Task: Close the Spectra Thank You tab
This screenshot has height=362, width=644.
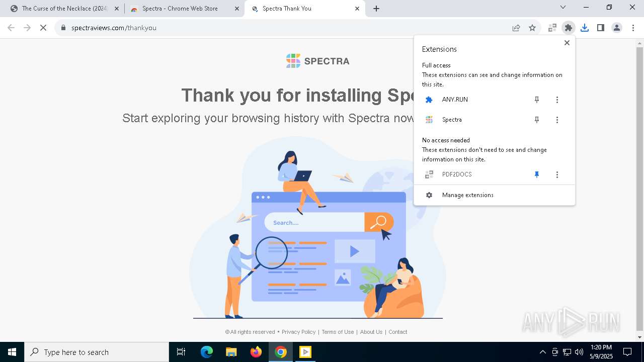Action: pos(357,9)
